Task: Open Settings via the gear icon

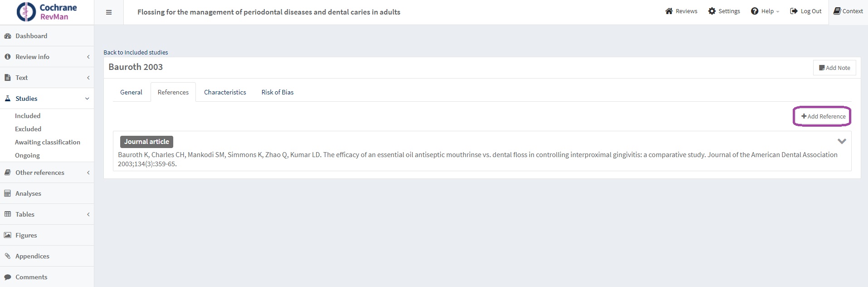Action: coord(712,11)
